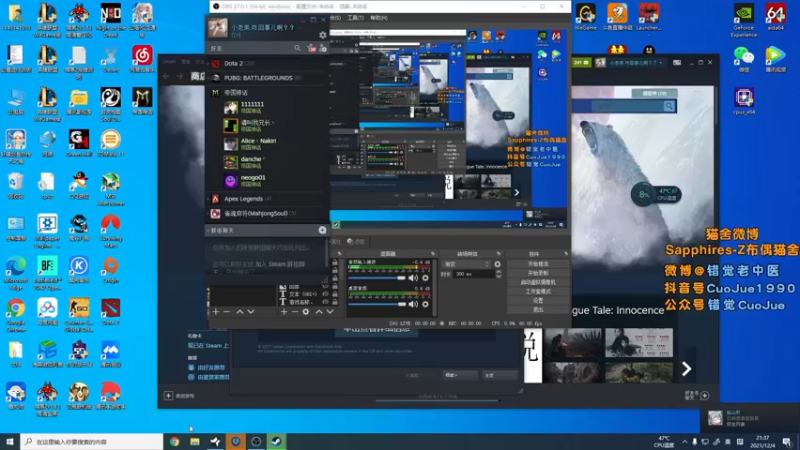Screen dimensions: 800x450
Task: Open OBS 帮助(H) menu
Action: pos(379,18)
